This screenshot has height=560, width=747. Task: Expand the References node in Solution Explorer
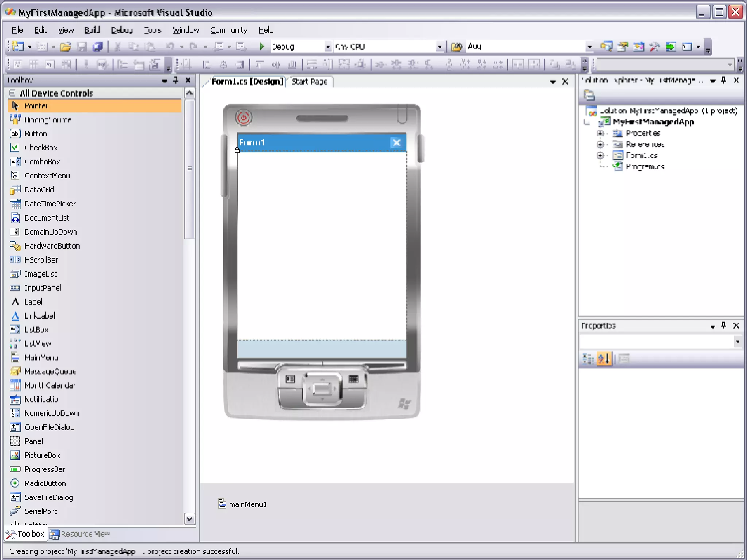click(x=600, y=144)
